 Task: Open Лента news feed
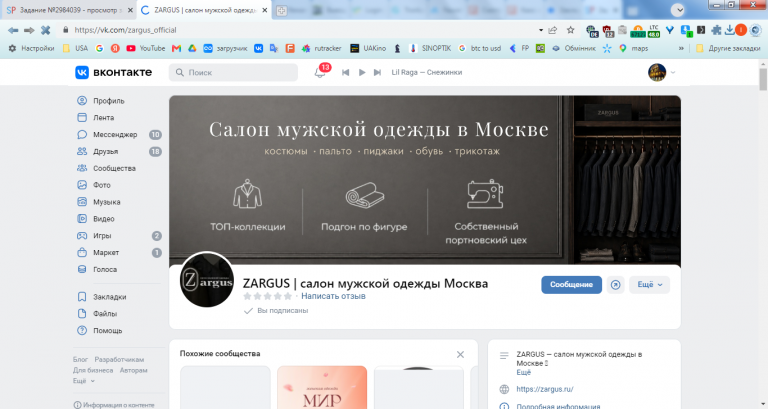[x=96, y=118]
